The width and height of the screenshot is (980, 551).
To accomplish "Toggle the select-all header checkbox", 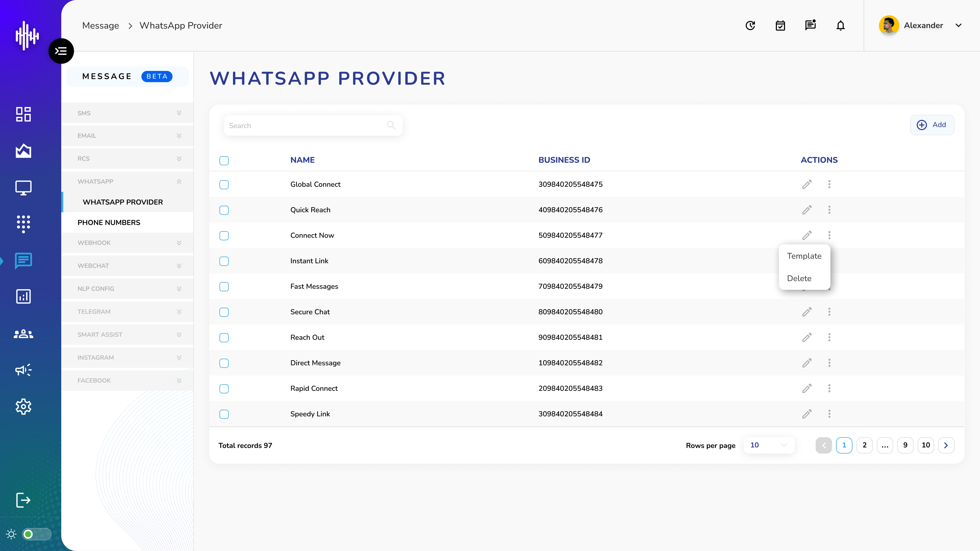I will 224,161.
